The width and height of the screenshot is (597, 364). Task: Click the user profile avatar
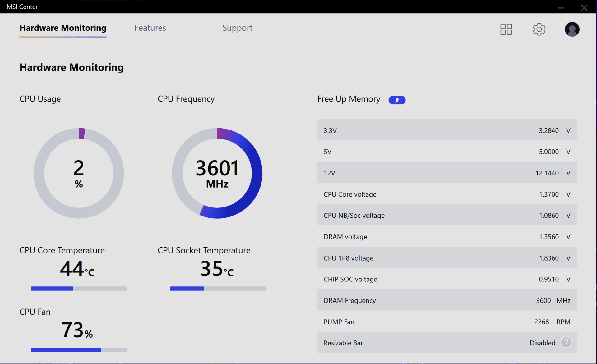click(572, 29)
